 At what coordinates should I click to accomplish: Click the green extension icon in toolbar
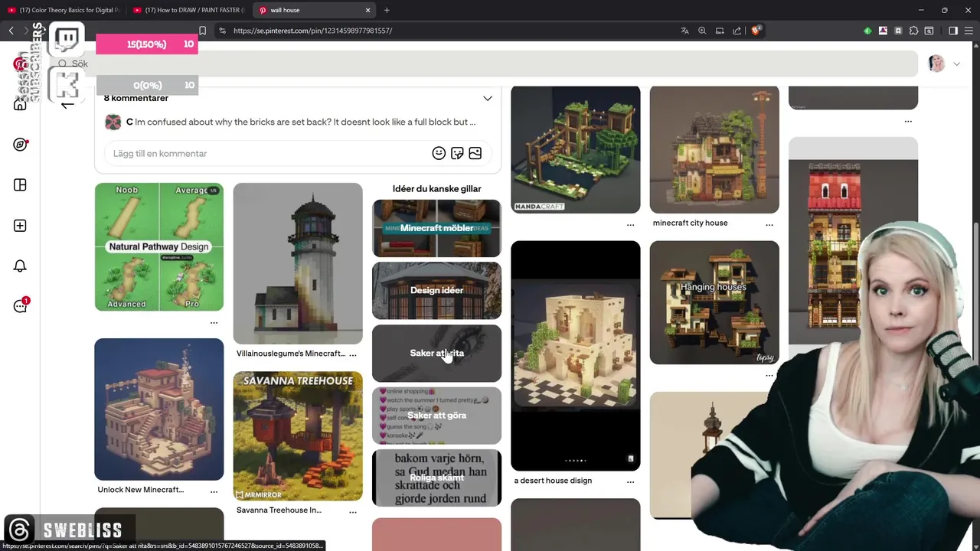(867, 31)
